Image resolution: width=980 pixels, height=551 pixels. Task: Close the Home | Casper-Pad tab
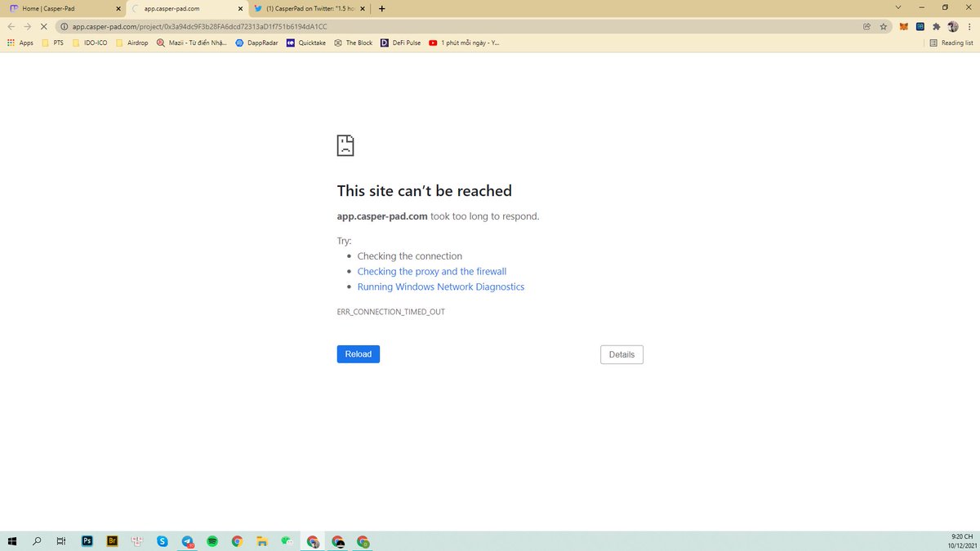pyautogui.click(x=117, y=8)
